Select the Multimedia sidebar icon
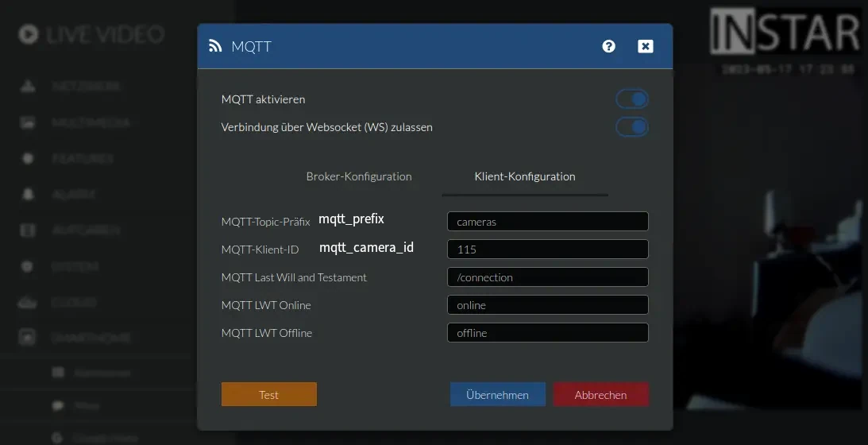This screenshot has width=868, height=445. point(28,123)
